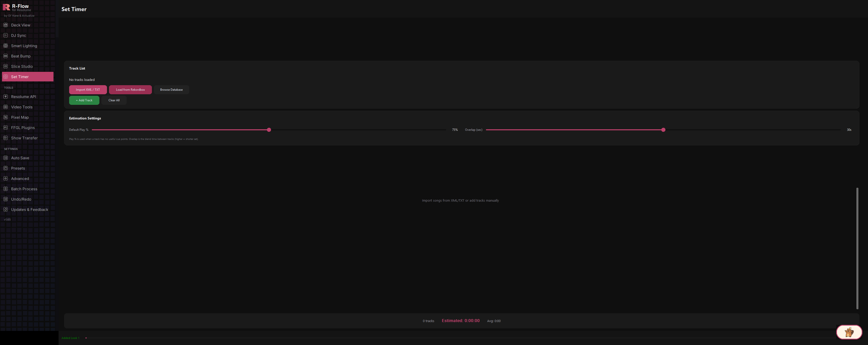Click the Set Timer sidebar icon
868x345 pixels.
tap(5, 77)
